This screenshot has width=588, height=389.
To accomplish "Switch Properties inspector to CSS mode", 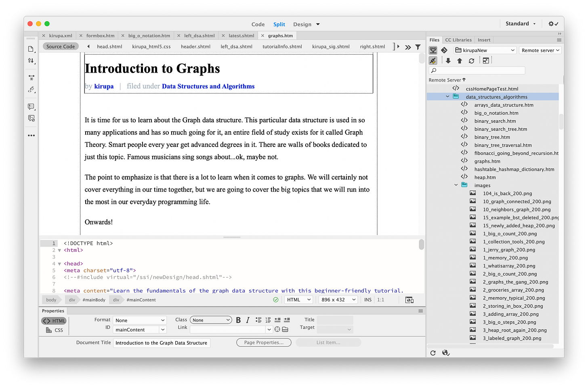I will point(55,330).
